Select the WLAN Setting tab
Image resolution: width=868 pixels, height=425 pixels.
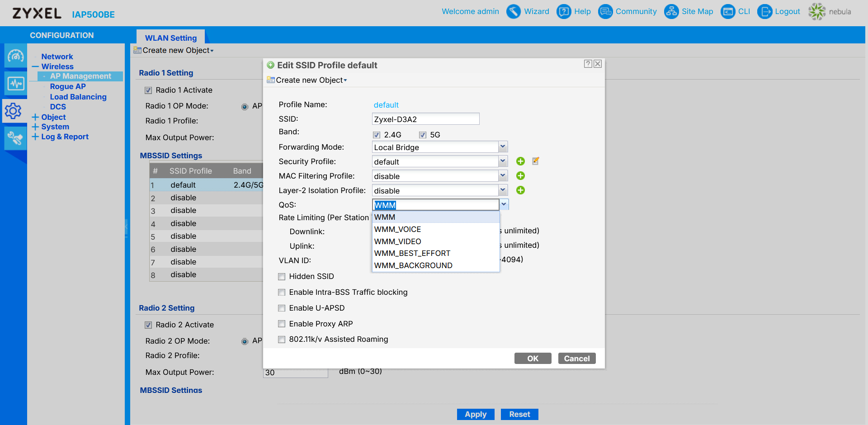point(170,38)
